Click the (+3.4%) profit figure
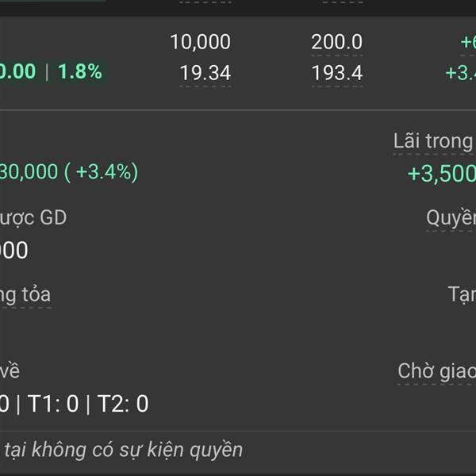Viewport: 476px width, 476px height. 102,172
